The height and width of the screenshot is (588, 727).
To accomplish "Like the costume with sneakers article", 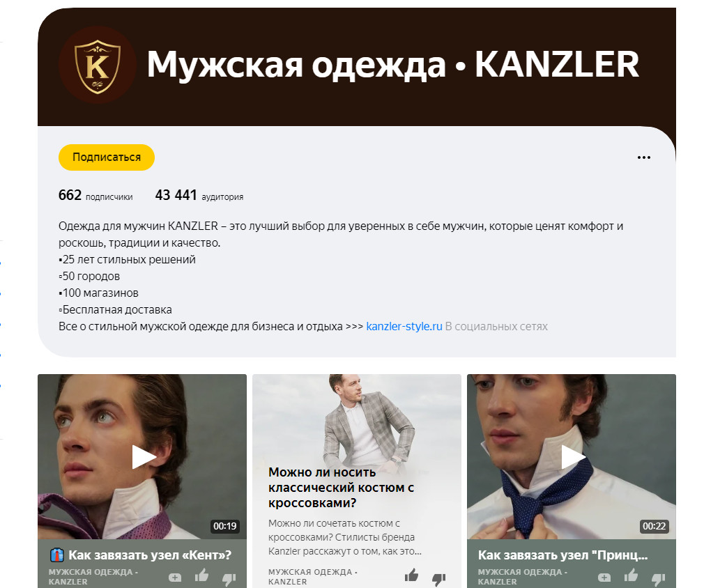I will point(411,576).
